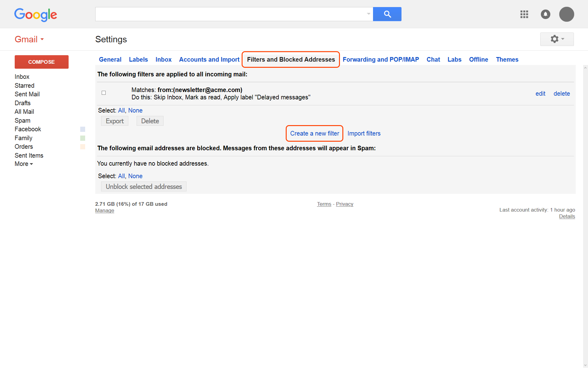Expand the search options arrow
588x368 pixels.
368,14
